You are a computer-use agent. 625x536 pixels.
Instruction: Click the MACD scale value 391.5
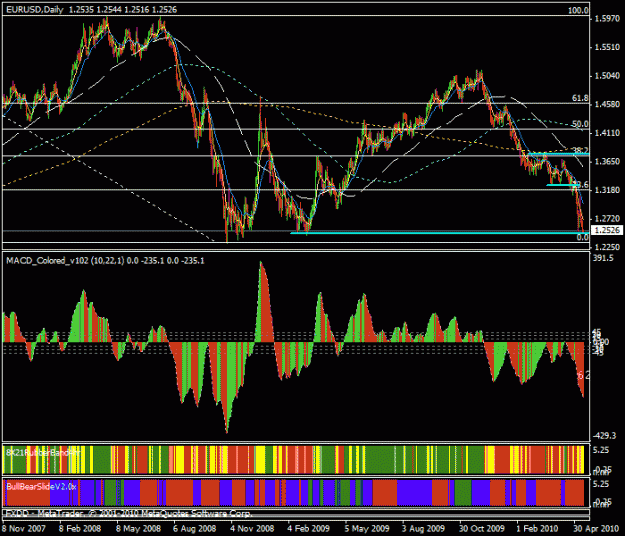(603, 258)
